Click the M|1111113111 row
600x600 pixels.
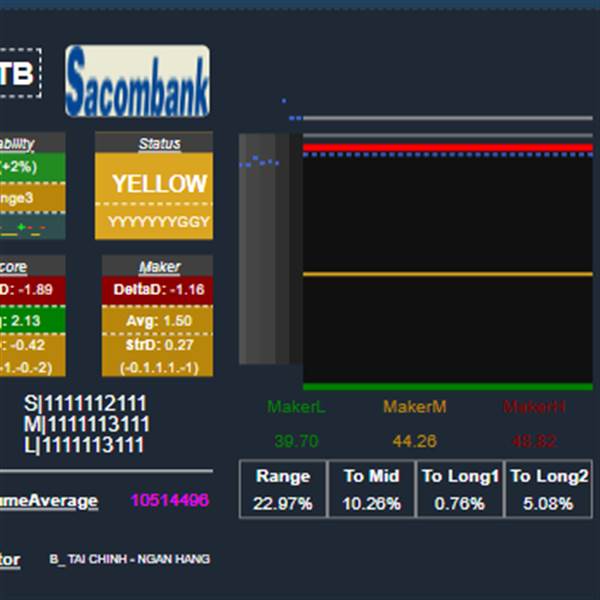[86, 424]
